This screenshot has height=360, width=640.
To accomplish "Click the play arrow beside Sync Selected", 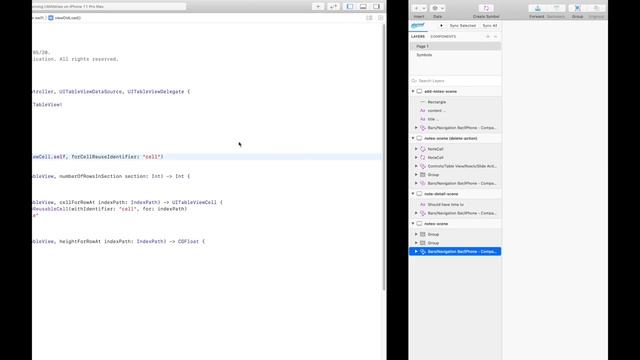I will 441,26.
